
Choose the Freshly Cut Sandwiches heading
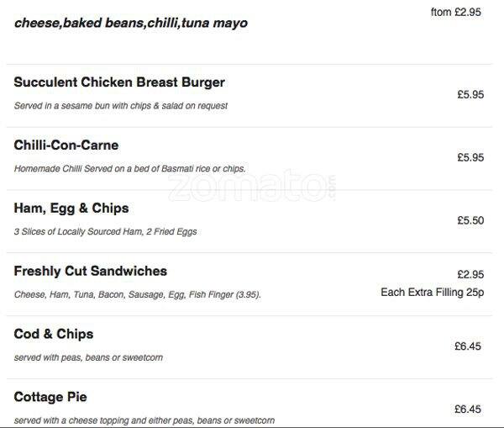click(x=91, y=271)
